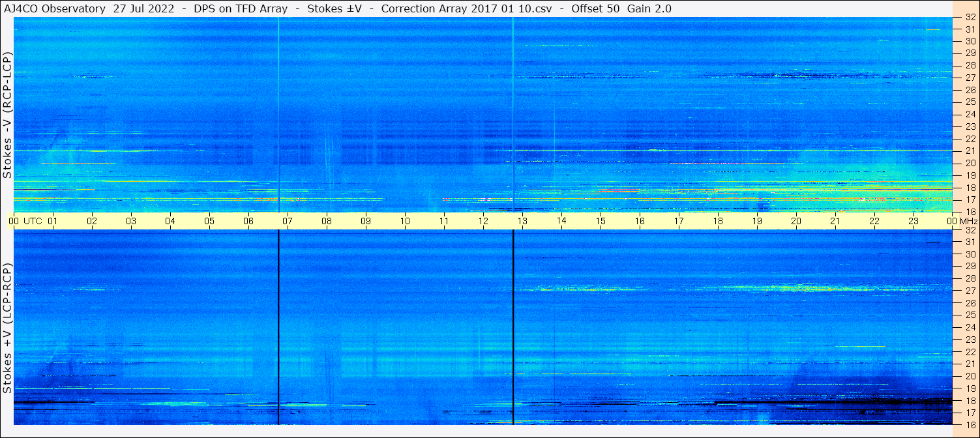Select the 03 hour tick label
The height and width of the screenshot is (438, 980).
tap(131, 221)
